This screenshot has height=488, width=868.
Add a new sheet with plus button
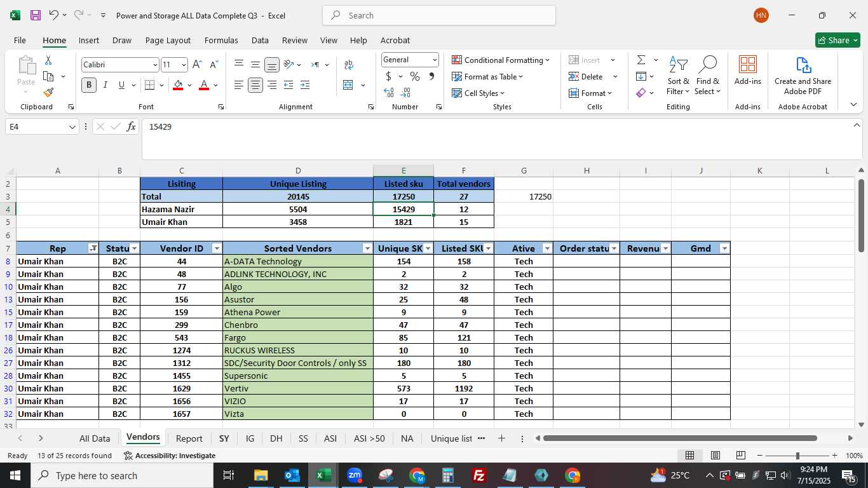(x=501, y=438)
